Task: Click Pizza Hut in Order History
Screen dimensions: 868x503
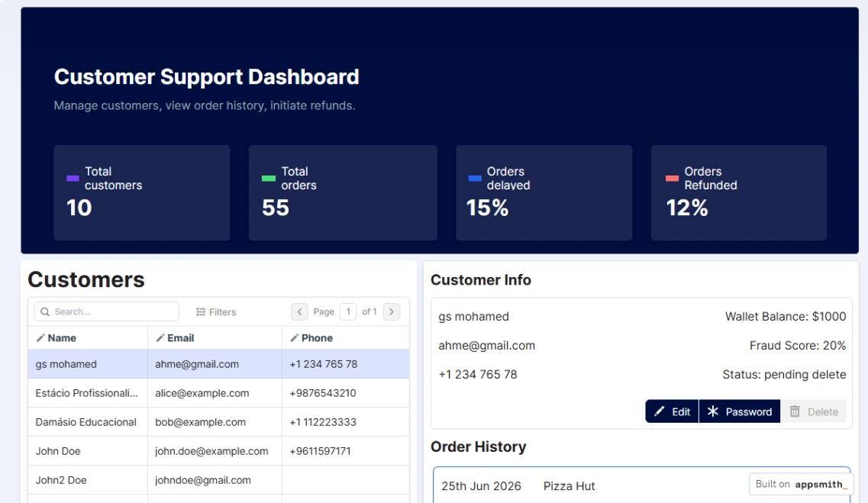Action: click(x=569, y=486)
